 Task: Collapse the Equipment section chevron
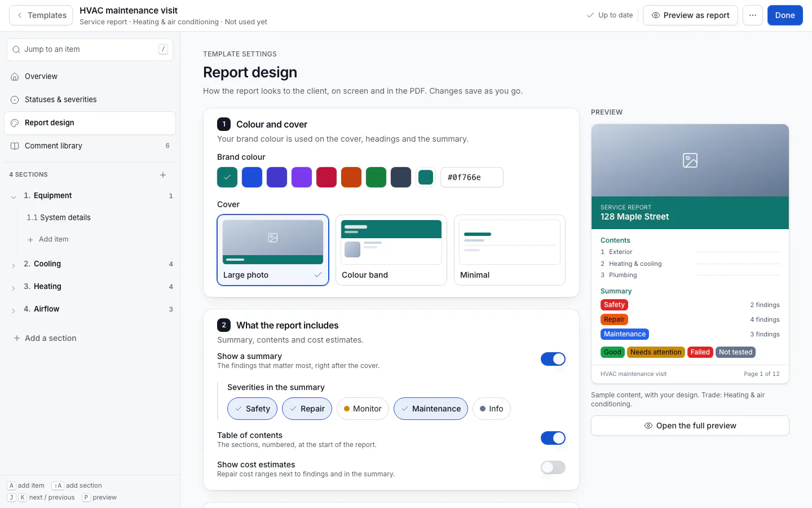[14, 196]
